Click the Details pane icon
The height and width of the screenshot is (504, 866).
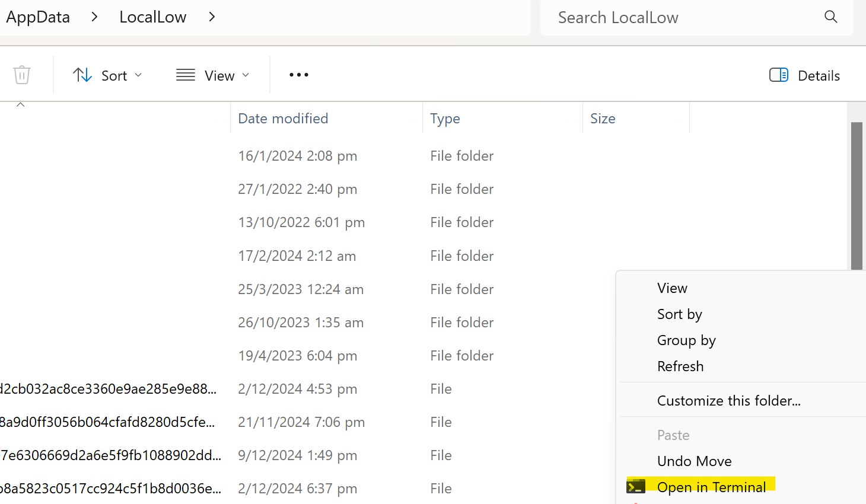778,75
